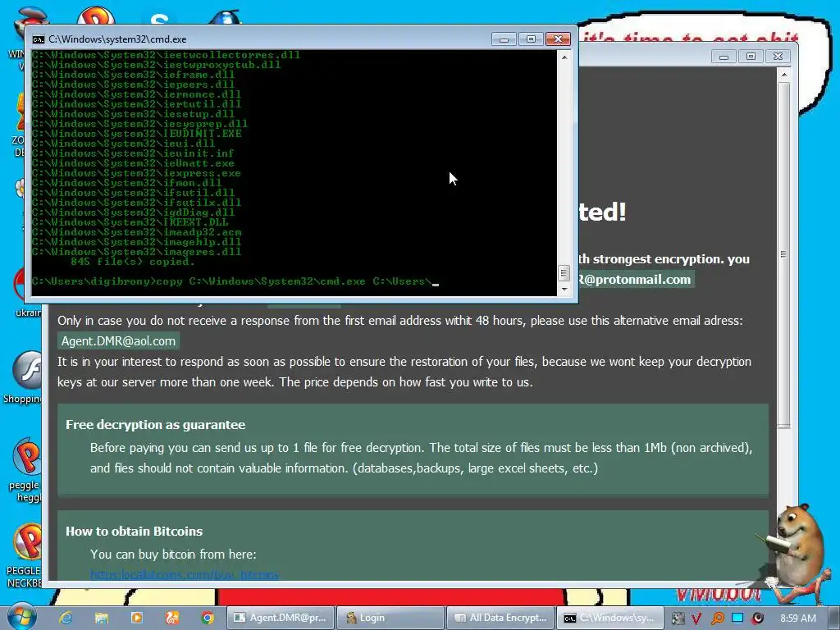Image resolution: width=840 pixels, height=630 pixels.
Task: Click the cmd window scroll down arrow
Action: [564, 290]
